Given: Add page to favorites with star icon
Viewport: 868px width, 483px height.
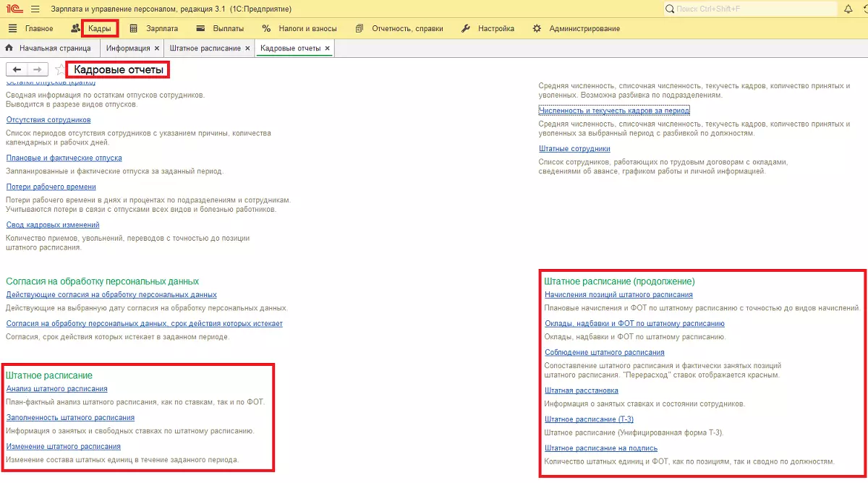Looking at the screenshot, I should (x=59, y=69).
